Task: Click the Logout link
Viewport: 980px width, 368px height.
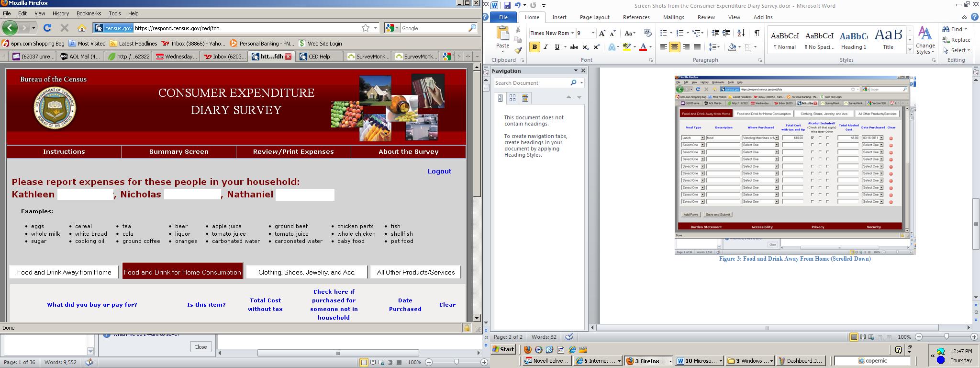Action: [439, 171]
